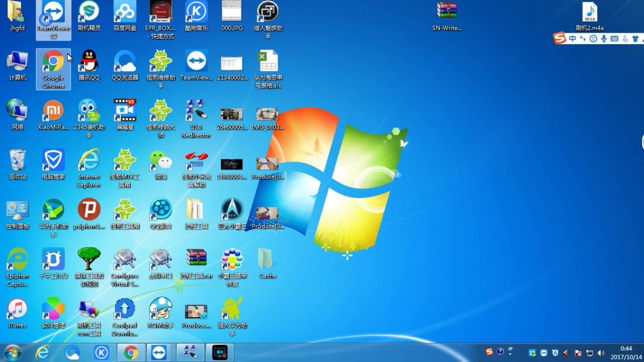644x362 pixels.
Task: Launch 刷机精灵 from the desktop
Action: tap(89, 17)
